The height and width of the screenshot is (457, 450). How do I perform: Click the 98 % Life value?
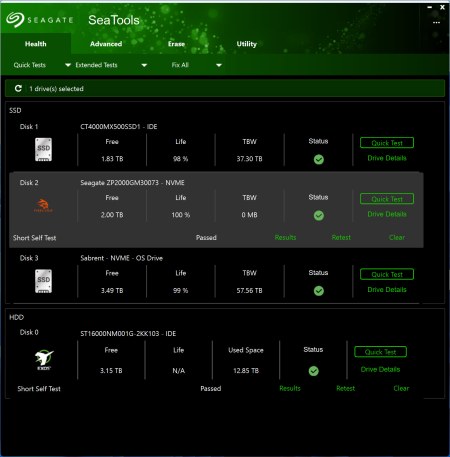(x=181, y=159)
